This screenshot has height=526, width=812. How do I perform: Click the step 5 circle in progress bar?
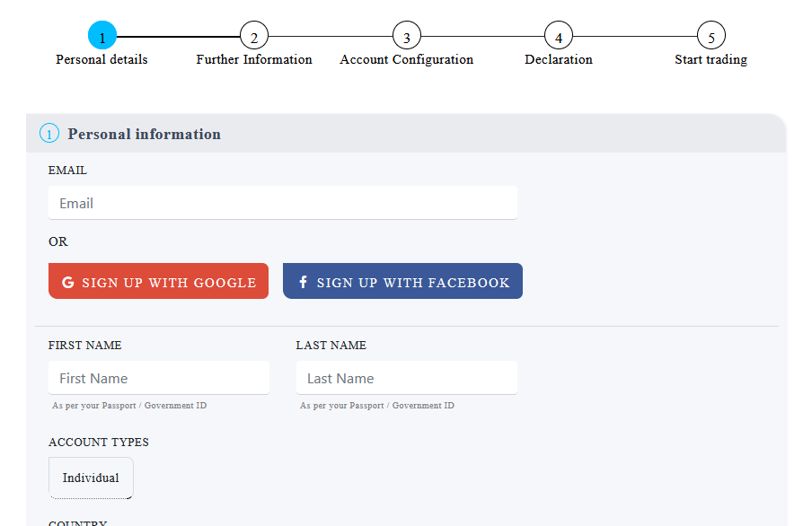pos(711,37)
